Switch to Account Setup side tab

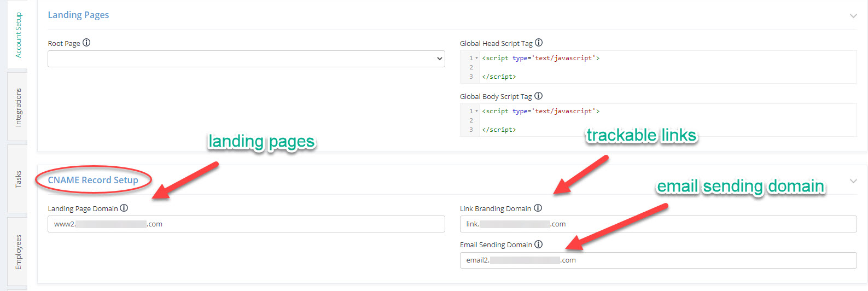click(x=18, y=36)
